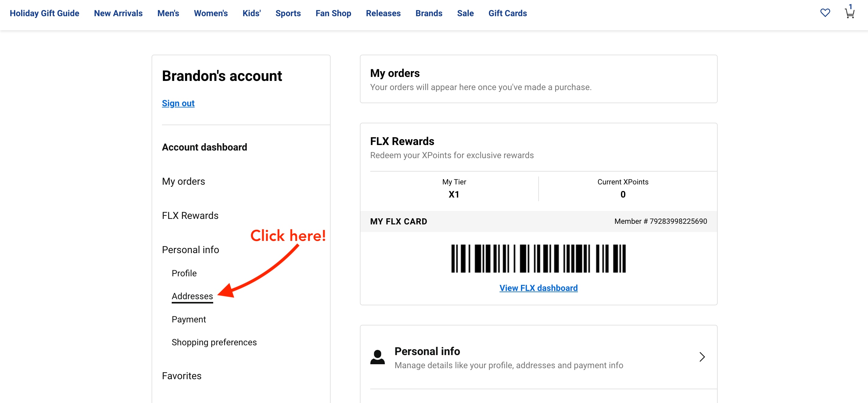Select Account dashboard in the sidebar

click(204, 147)
